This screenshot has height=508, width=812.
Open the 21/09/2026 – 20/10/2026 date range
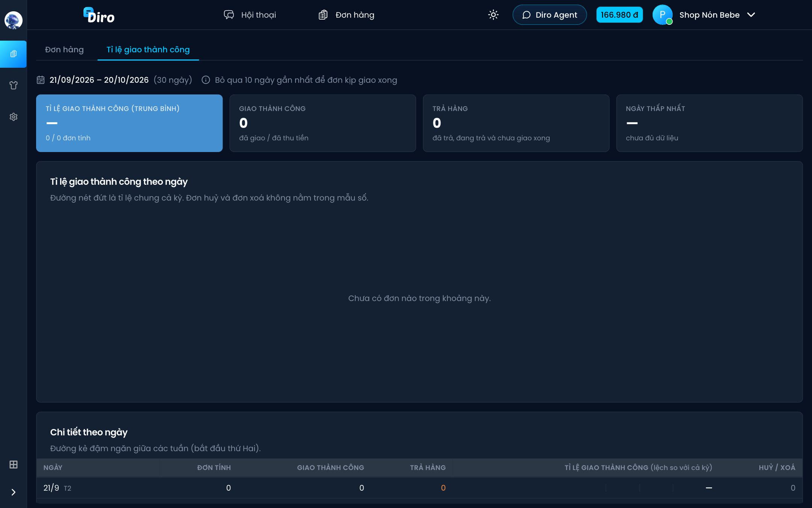click(x=99, y=80)
